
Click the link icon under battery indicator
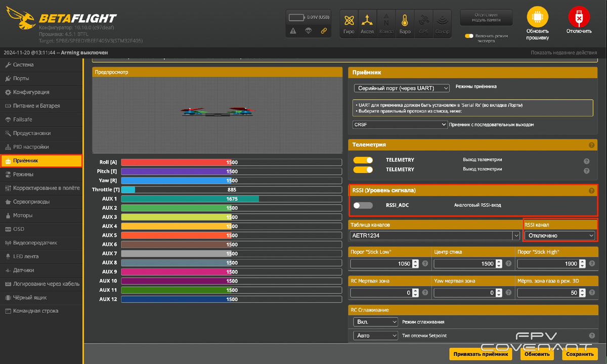[324, 31]
